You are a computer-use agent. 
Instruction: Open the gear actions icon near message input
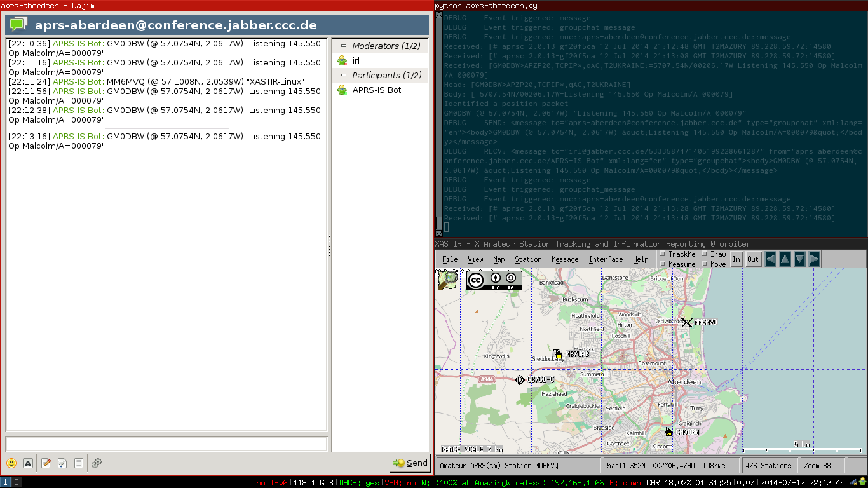97,463
